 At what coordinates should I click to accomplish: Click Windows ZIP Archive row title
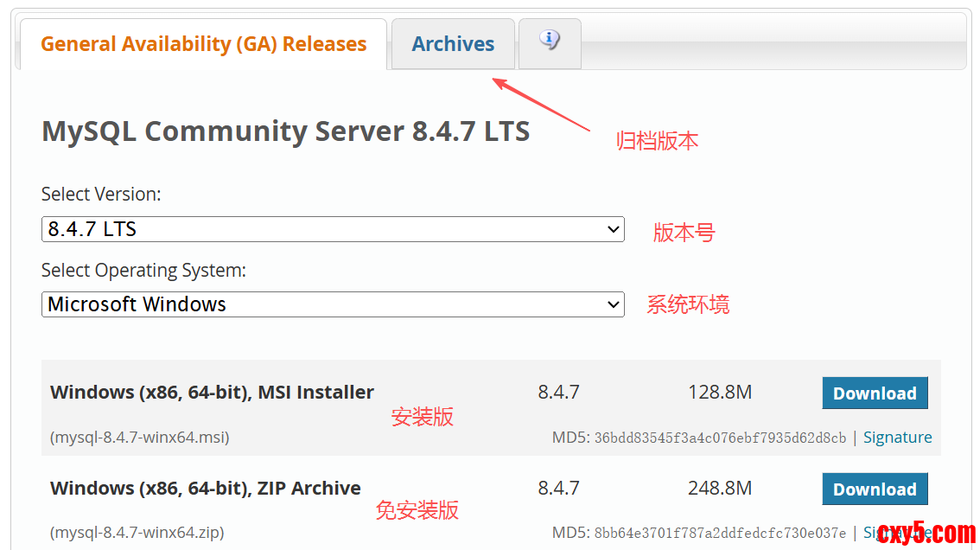206,489
